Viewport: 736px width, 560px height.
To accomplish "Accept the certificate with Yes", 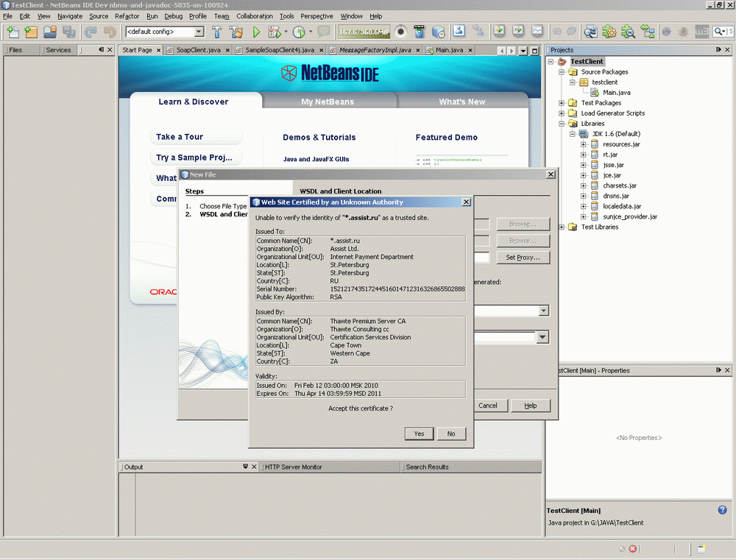I will click(419, 433).
